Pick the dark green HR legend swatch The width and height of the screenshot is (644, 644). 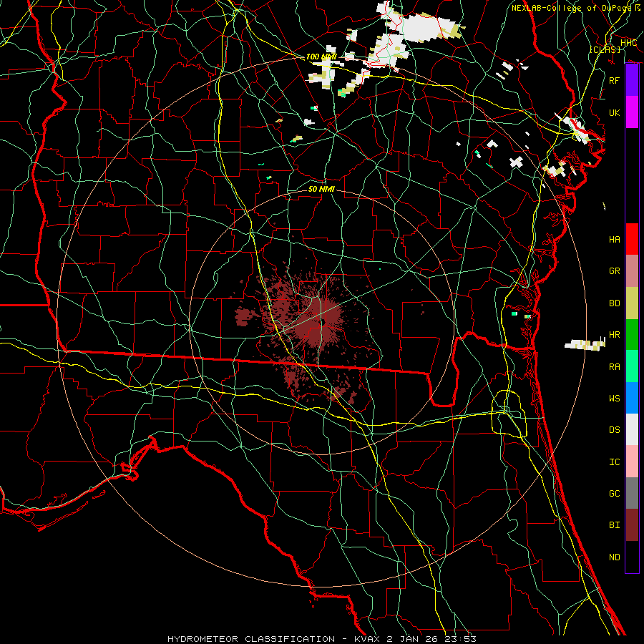[632, 334]
